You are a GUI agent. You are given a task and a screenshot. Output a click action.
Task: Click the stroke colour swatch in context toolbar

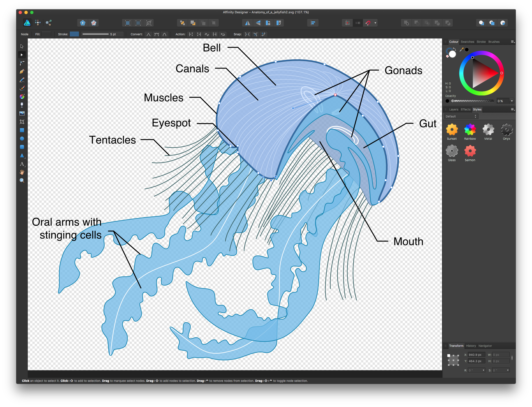click(x=74, y=34)
